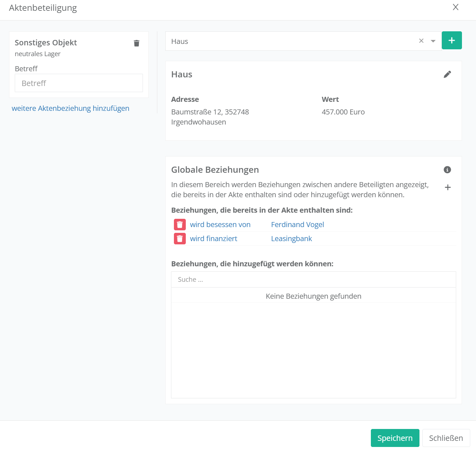
Task: Click 'weitere Aktenbeziehung hinzufügen' link
Action: (70, 108)
